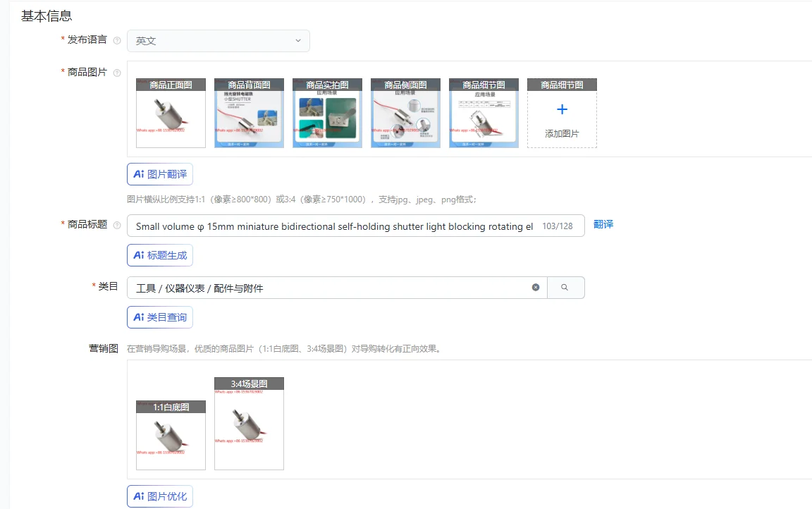Viewport: 812px width, 509px height.
Task: Click the AI 图片翻译 button
Action: [160, 174]
